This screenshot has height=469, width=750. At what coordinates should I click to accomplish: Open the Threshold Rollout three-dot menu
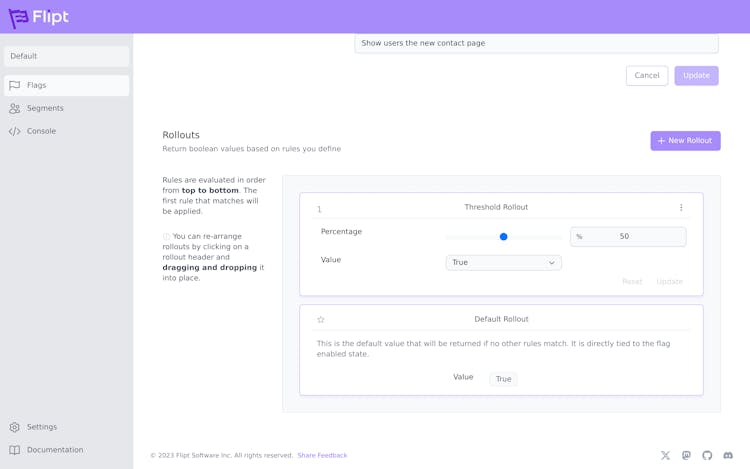(x=681, y=208)
